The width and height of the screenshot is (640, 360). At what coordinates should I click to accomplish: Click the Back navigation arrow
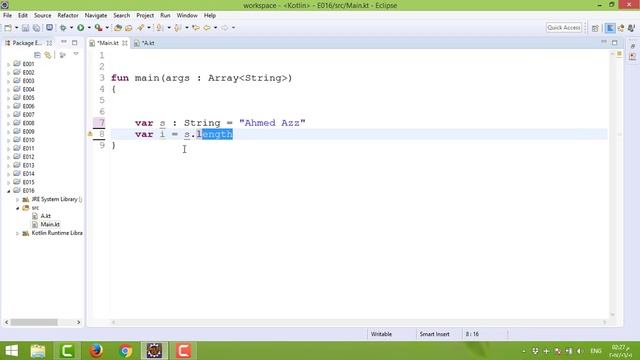207,28
